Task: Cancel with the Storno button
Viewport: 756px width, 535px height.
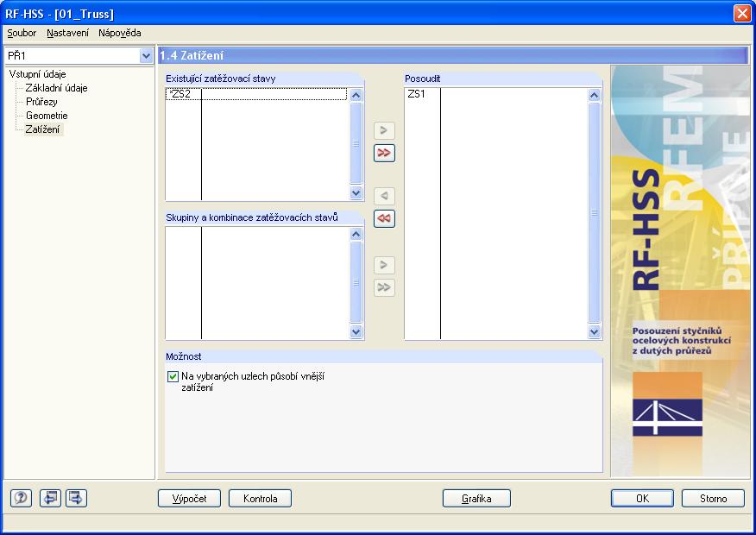Action: pyautogui.click(x=713, y=499)
